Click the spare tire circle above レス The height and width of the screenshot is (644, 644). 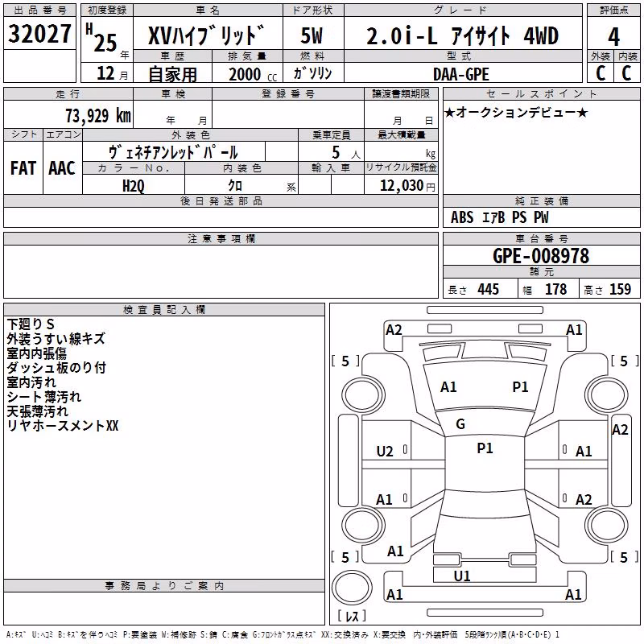[x=352, y=588]
